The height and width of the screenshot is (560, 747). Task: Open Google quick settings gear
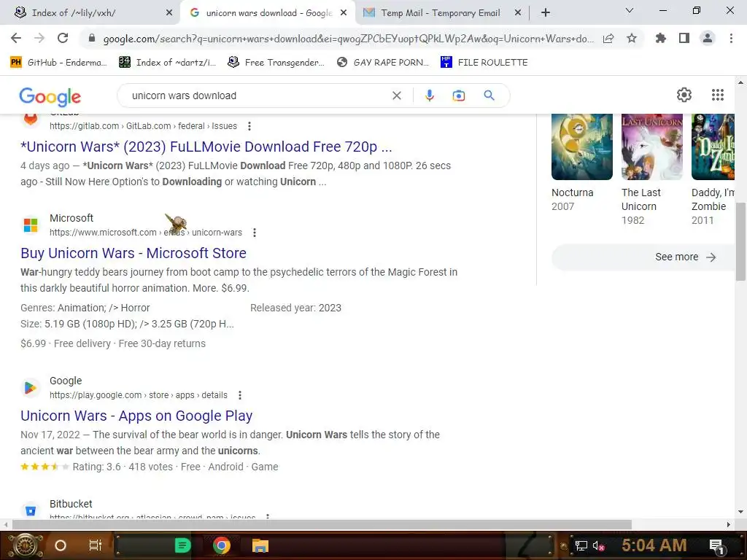(x=684, y=95)
